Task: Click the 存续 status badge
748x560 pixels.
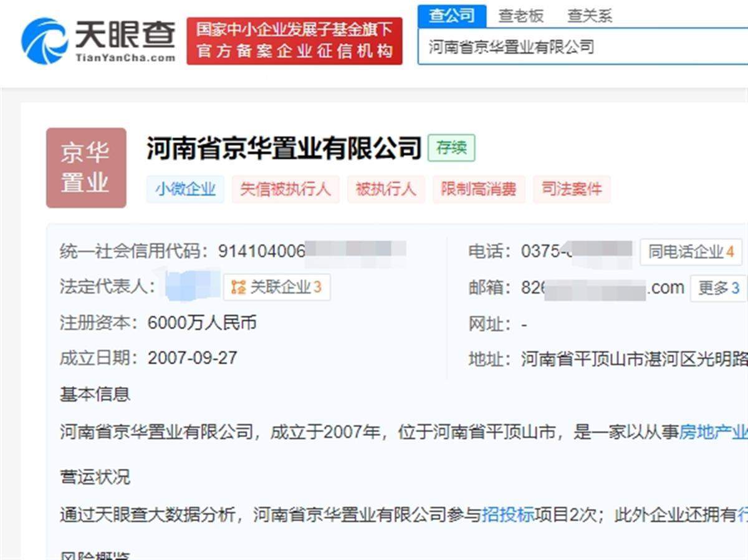Action: [x=452, y=148]
